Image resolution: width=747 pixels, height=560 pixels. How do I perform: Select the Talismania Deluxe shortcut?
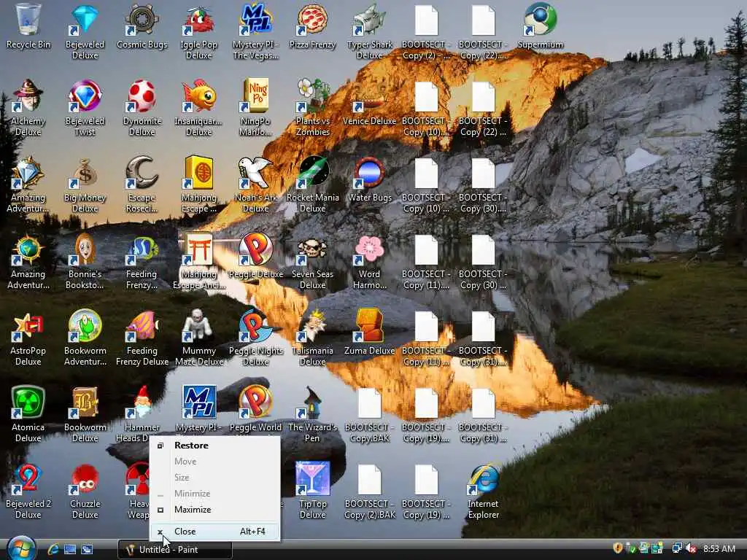(312, 338)
